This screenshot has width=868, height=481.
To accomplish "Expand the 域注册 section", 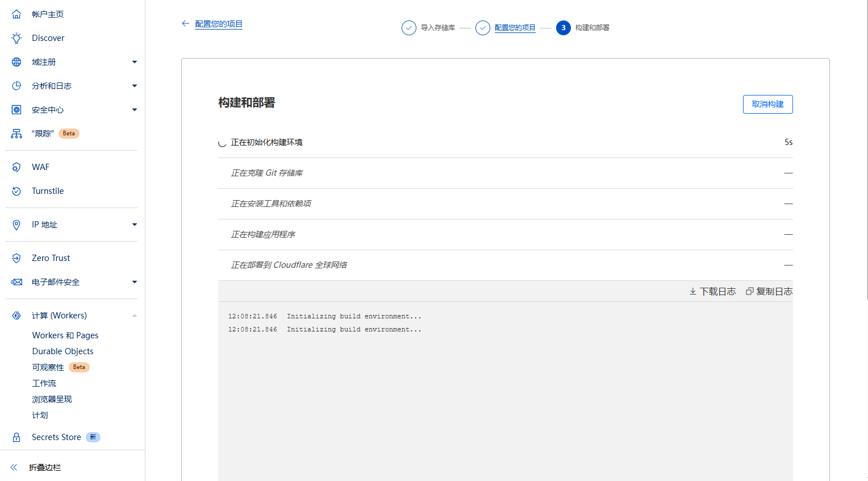I will click(x=135, y=61).
